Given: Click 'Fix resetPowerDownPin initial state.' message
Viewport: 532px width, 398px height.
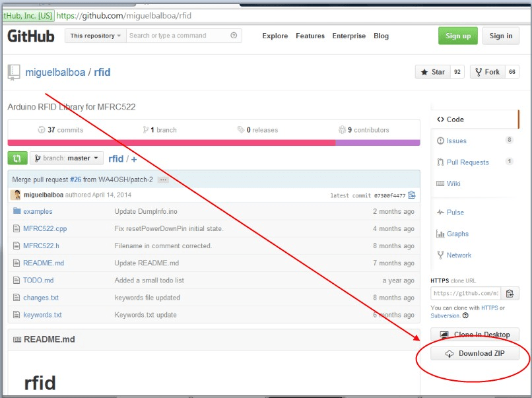Looking at the screenshot, I should click(169, 228).
